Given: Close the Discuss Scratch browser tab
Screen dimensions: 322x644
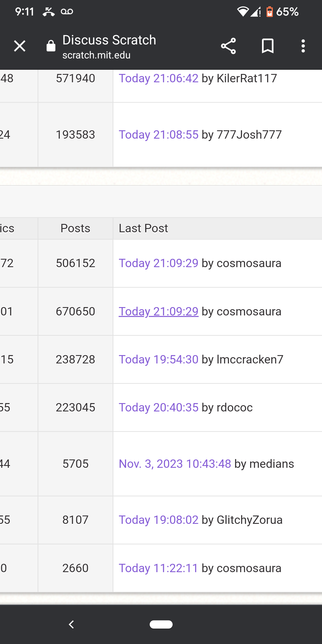Looking at the screenshot, I should (x=20, y=46).
